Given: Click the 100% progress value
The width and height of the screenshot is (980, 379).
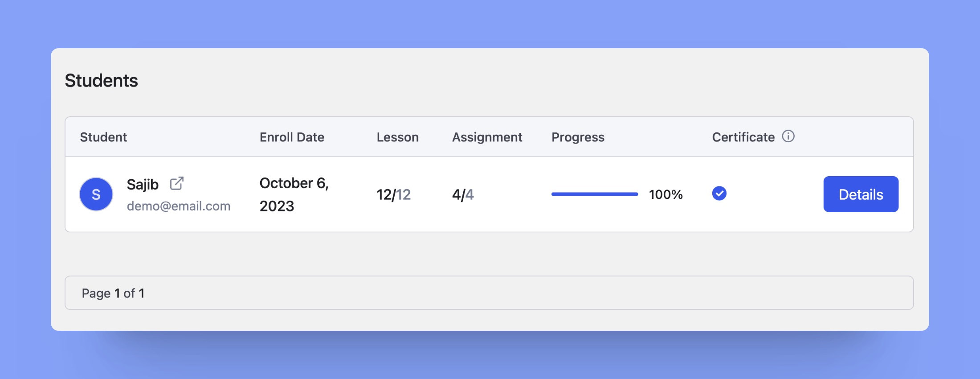Looking at the screenshot, I should [666, 194].
